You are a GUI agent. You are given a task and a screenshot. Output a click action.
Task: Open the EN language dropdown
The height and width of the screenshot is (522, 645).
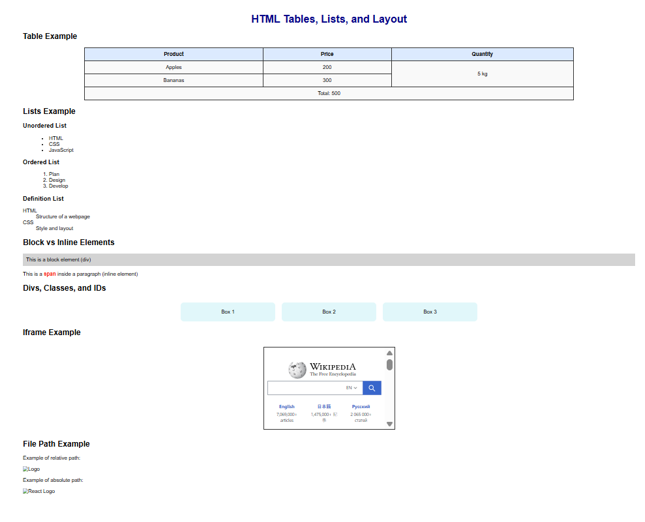tap(351, 388)
